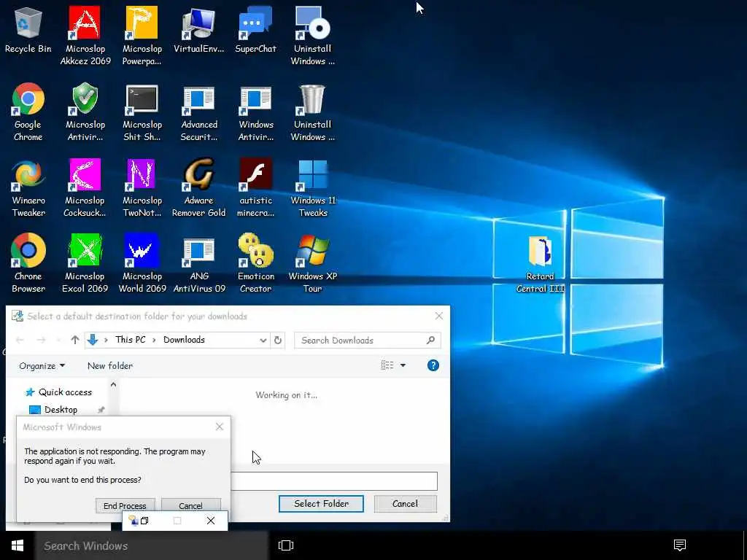Cancel the folder selection dialog

pyautogui.click(x=405, y=504)
